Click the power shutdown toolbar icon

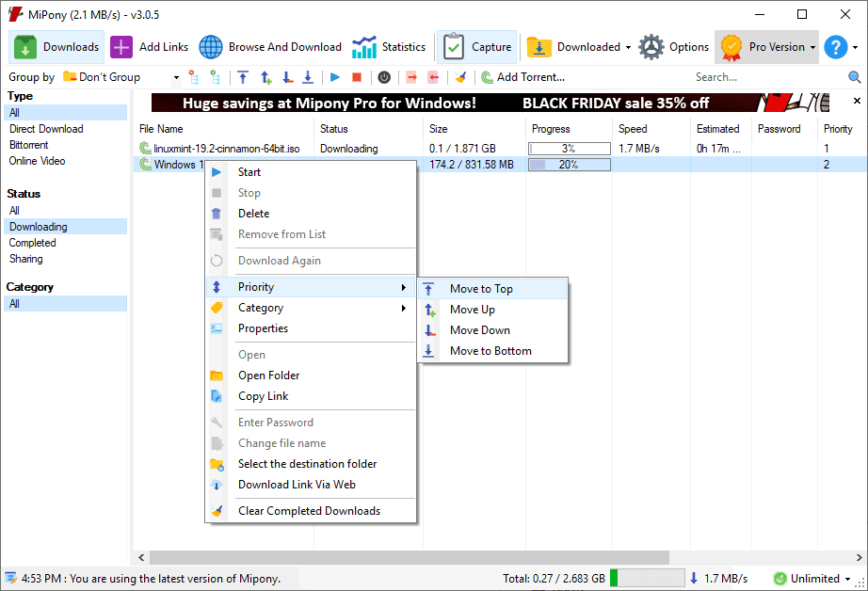click(x=384, y=77)
